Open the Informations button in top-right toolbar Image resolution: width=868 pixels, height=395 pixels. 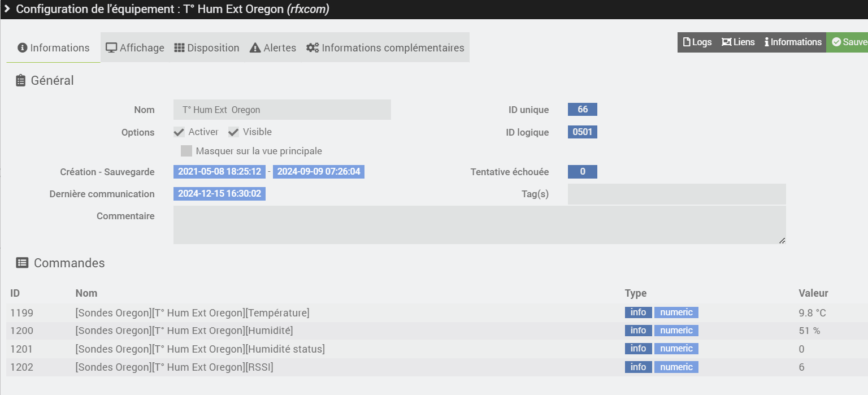click(793, 42)
